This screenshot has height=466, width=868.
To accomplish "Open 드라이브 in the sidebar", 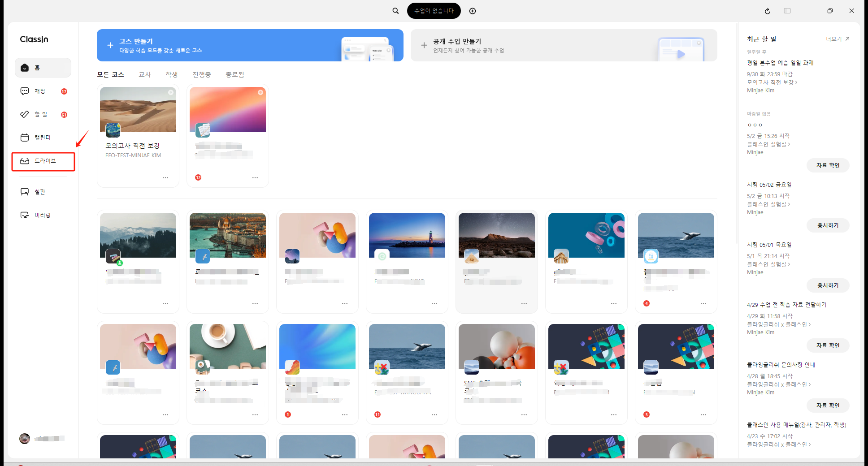I will (43, 161).
